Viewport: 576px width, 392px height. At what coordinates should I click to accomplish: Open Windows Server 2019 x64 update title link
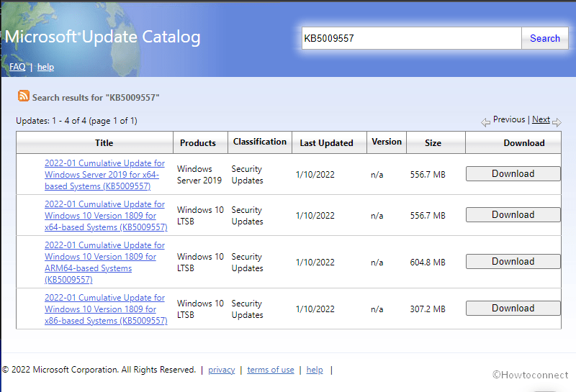tap(104, 175)
